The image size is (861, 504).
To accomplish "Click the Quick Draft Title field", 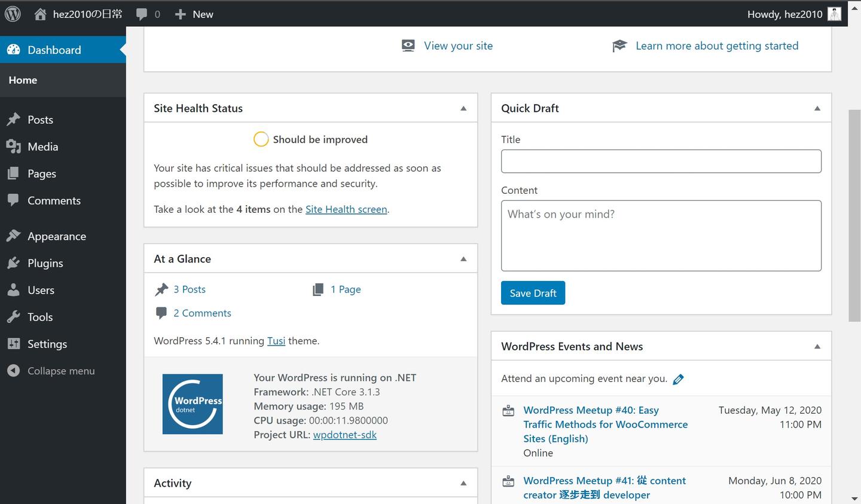I will [661, 161].
